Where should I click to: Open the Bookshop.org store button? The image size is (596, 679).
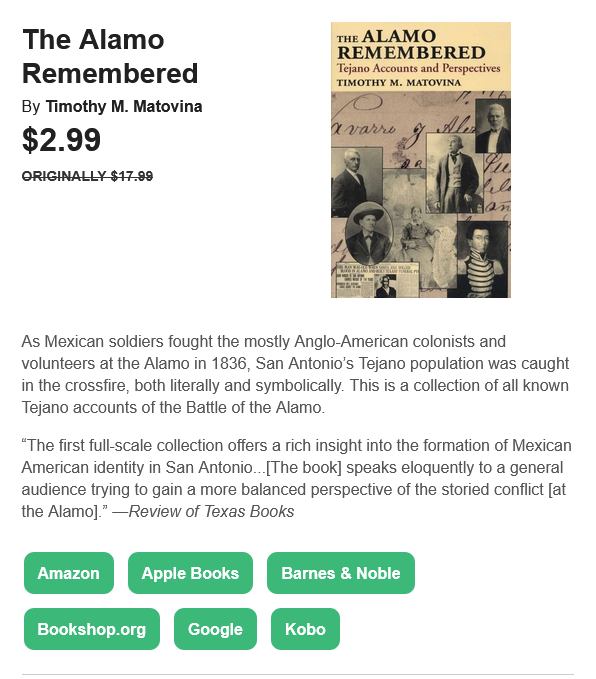tap(92, 629)
